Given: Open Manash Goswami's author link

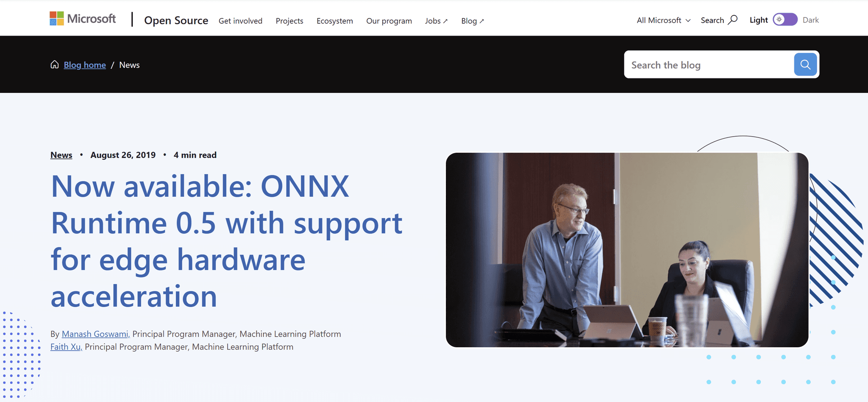Looking at the screenshot, I should click(96, 334).
